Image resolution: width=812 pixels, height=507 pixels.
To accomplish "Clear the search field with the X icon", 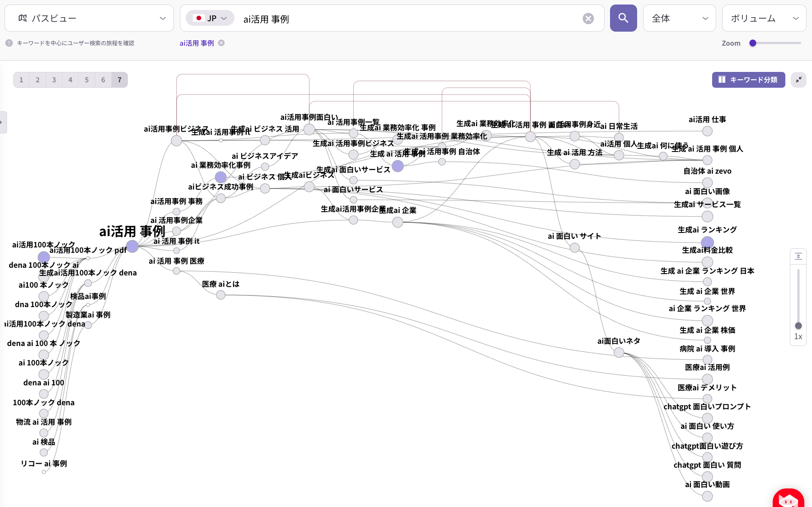I will point(588,19).
